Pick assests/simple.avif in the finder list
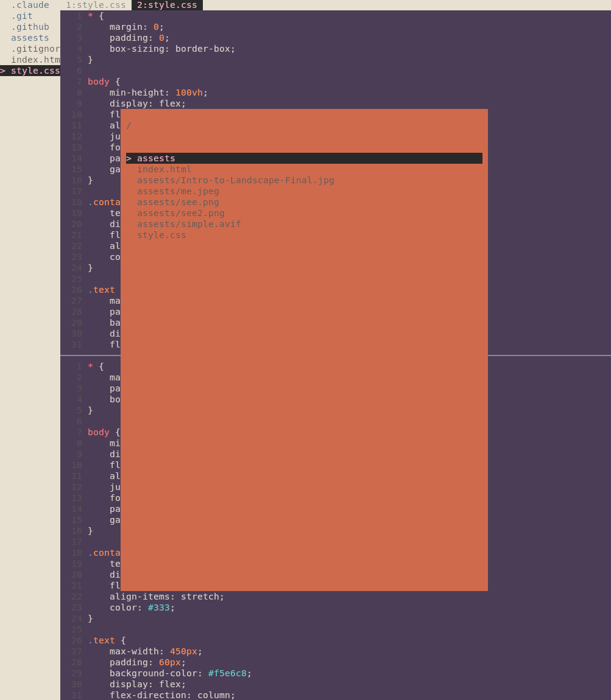 (189, 224)
